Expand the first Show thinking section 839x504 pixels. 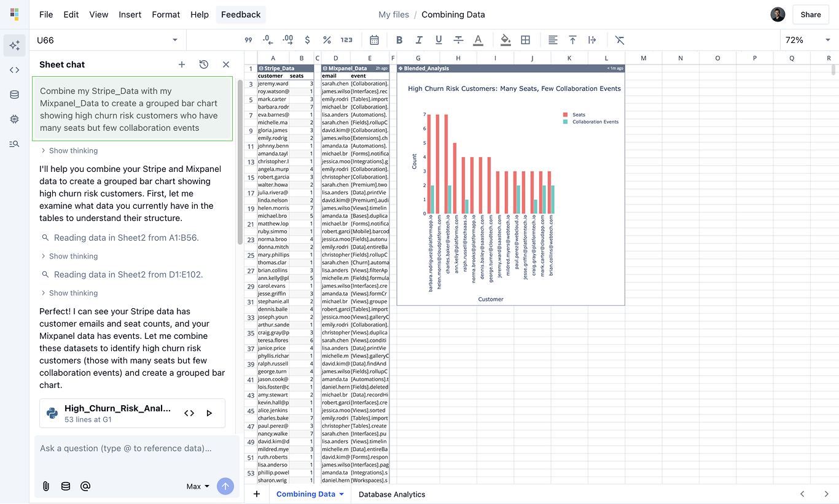[69, 150]
